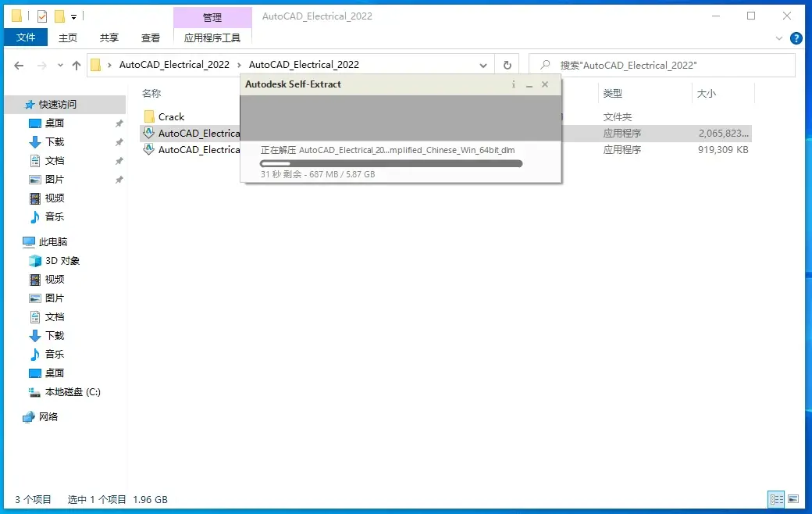Click the 2,065,823 size cell

[724, 133]
